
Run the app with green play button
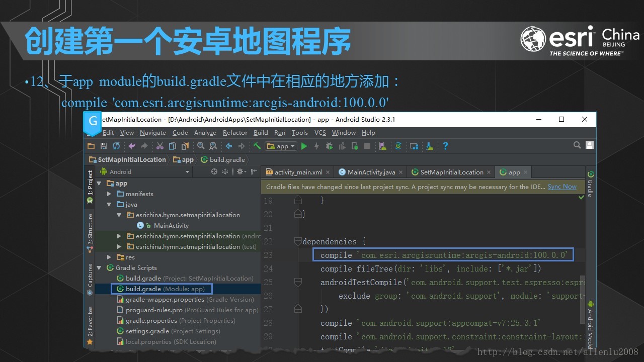tap(304, 146)
